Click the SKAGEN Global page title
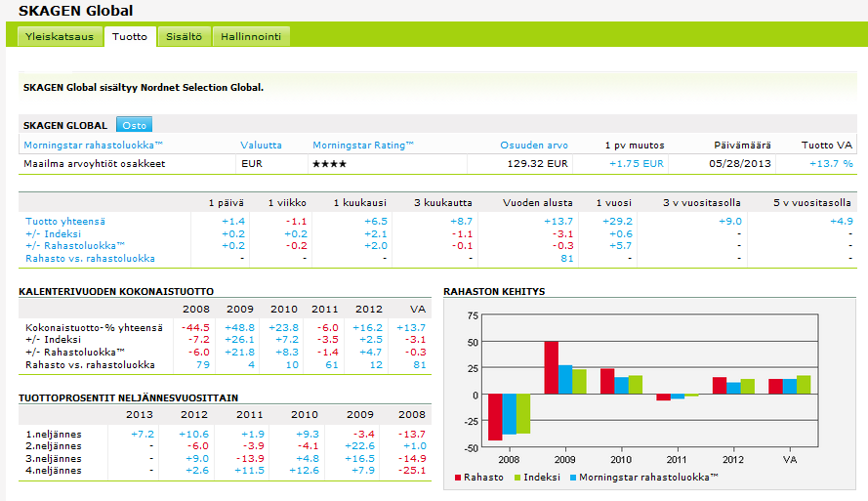Image resolution: width=868 pixels, height=501 pixels. click(x=76, y=11)
